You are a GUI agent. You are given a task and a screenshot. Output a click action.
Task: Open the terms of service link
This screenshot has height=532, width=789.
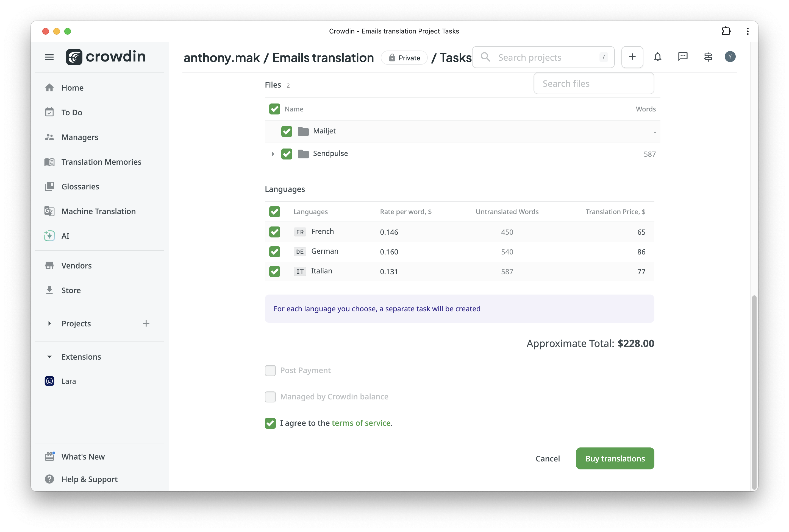pyautogui.click(x=361, y=423)
